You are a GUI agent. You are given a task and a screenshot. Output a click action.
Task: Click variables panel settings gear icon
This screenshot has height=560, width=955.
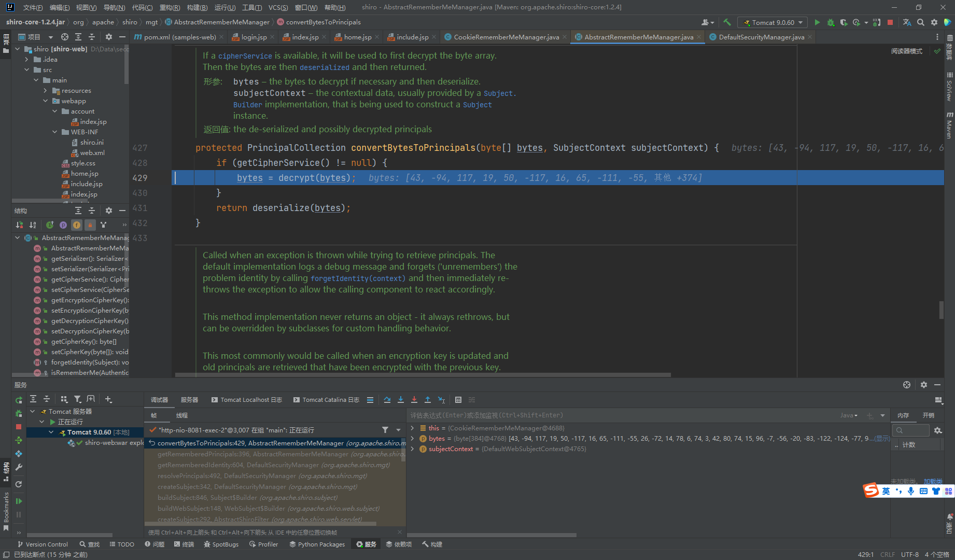[x=938, y=430]
